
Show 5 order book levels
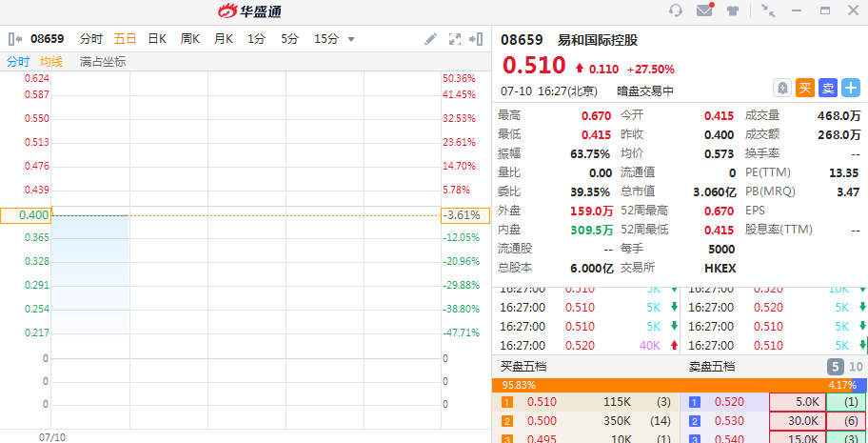835,367
